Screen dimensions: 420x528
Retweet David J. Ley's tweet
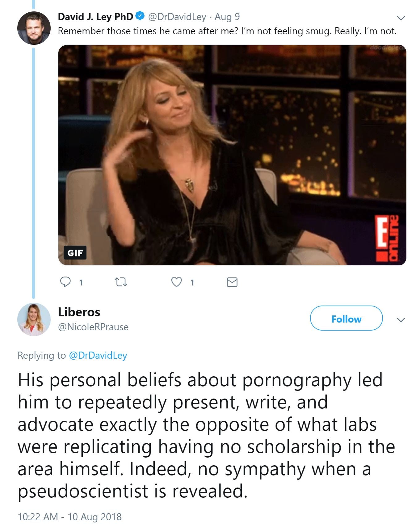pos(121,282)
